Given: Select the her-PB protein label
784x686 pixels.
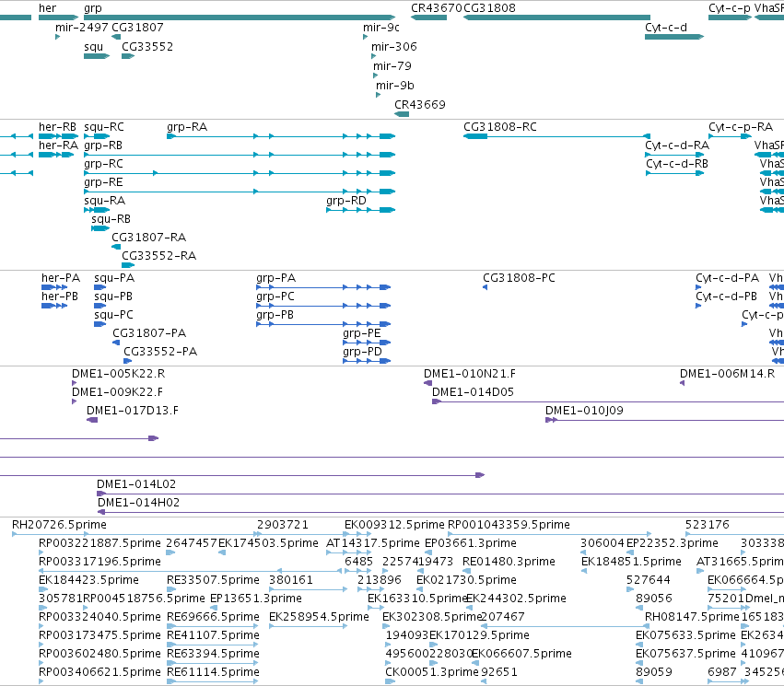Looking at the screenshot, I should coord(60,296).
